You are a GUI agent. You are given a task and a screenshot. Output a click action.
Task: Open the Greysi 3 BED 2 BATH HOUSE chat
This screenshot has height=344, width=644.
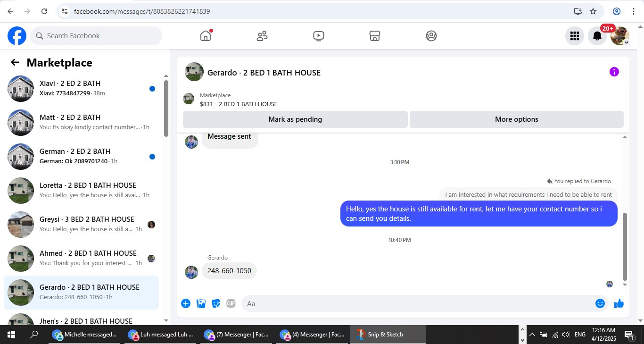(81, 225)
